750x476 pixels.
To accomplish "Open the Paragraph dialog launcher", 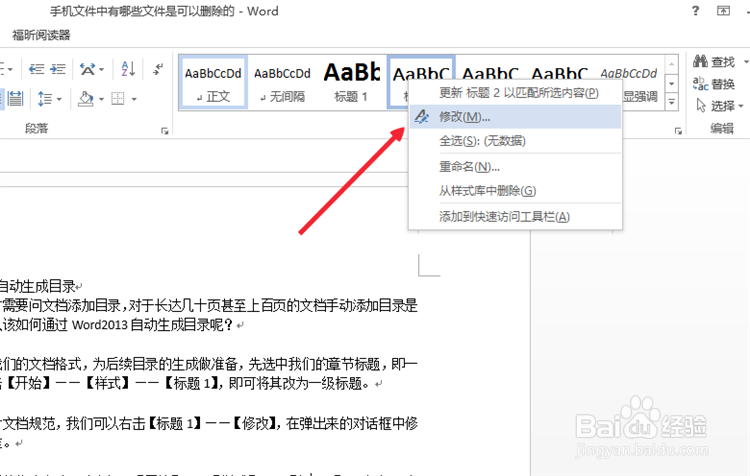I will click(165, 131).
